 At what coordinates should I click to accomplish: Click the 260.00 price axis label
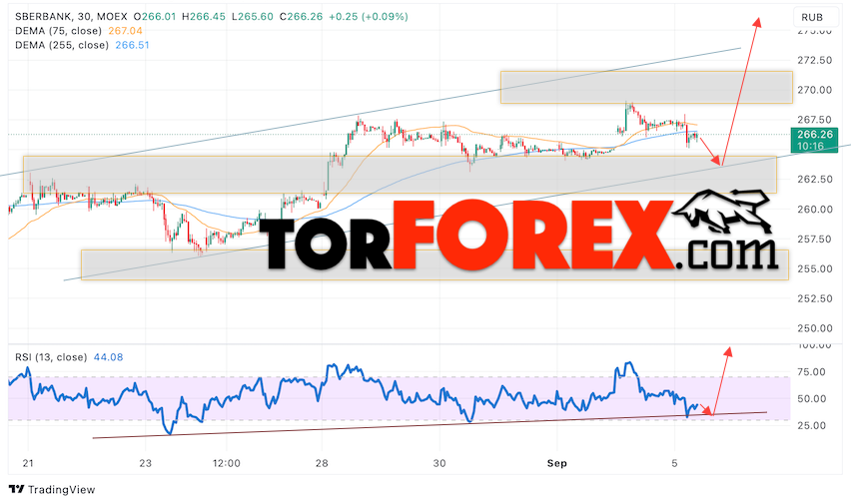pyautogui.click(x=815, y=209)
